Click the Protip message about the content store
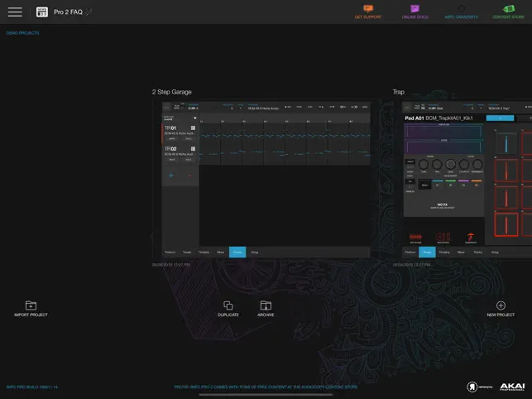Image resolution: width=532 pixels, height=399 pixels. [x=266, y=387]
